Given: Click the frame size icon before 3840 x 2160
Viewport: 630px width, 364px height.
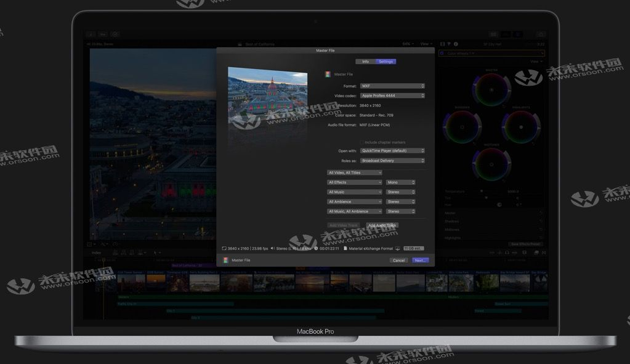Looking at the screenshot, I should coord(224,248).
